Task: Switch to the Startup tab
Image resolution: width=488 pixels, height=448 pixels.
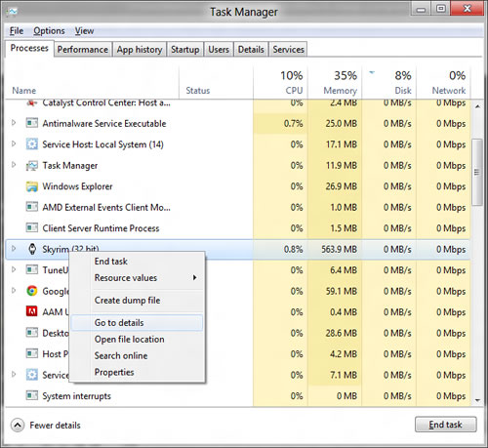Action: click(185, 50)
